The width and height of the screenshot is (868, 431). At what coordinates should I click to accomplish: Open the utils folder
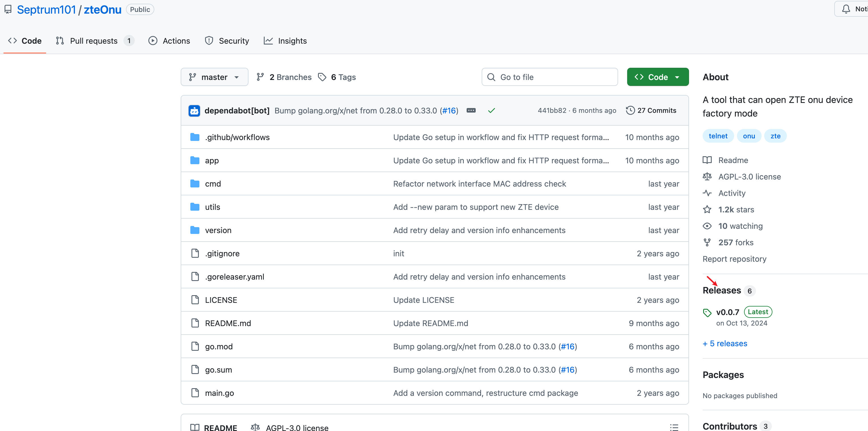pyautogui.click(x=212, y=207)
